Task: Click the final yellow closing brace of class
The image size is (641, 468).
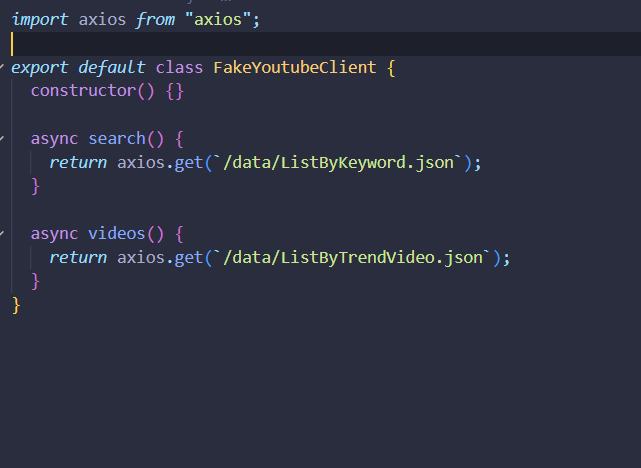Action: pos(16,305)
